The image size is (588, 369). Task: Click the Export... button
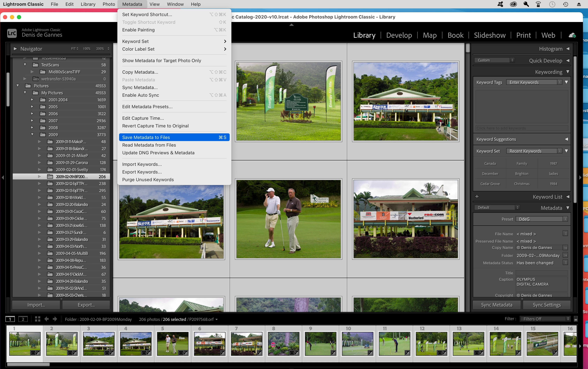pyautogui.click(x=86, y=305)
